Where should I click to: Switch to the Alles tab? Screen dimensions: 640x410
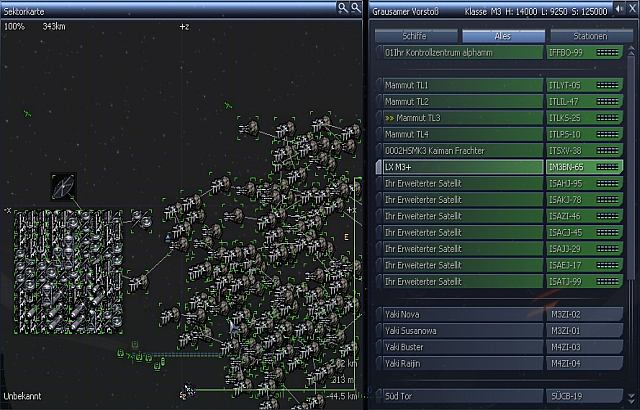pyautogui.click(x=503, y=36)
